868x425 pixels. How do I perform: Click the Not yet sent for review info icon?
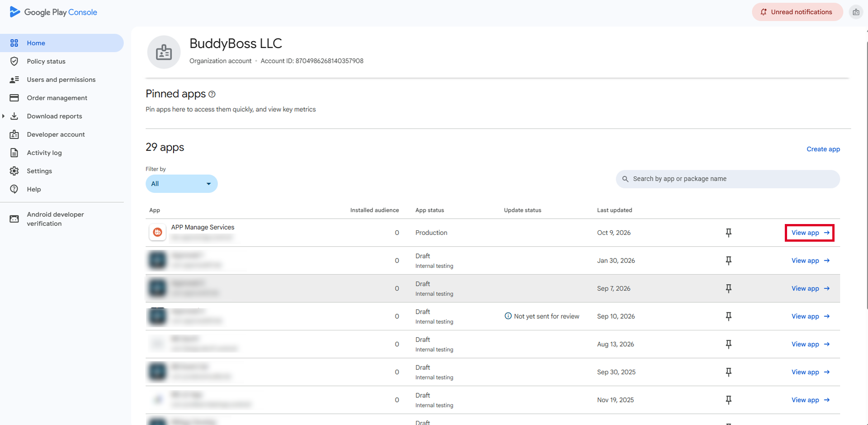tap(508, 316)
